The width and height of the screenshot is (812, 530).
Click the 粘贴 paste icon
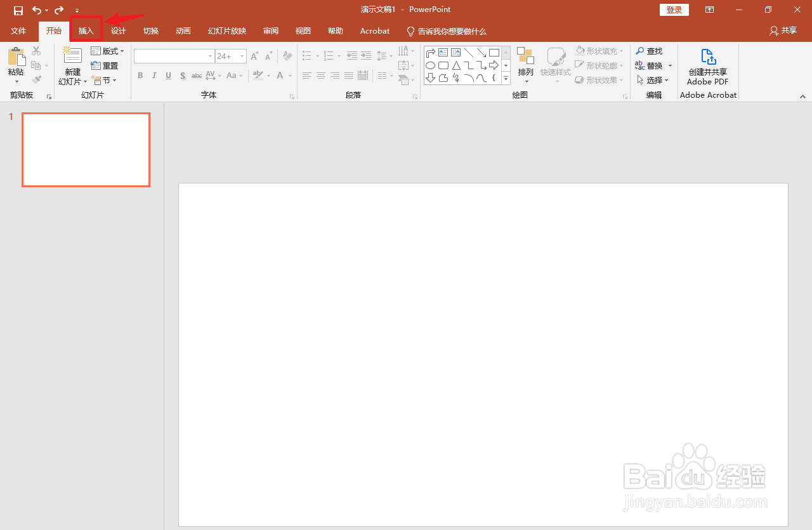[16, 56]
